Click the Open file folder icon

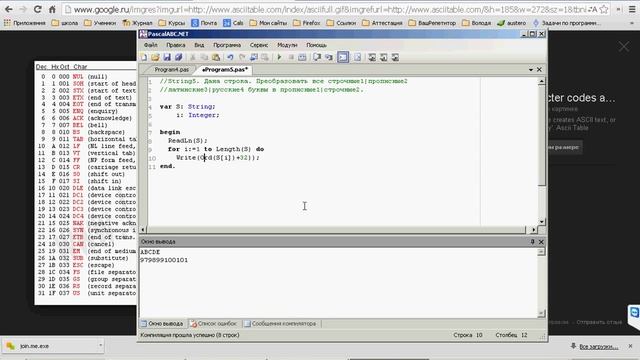coord(155,58)
